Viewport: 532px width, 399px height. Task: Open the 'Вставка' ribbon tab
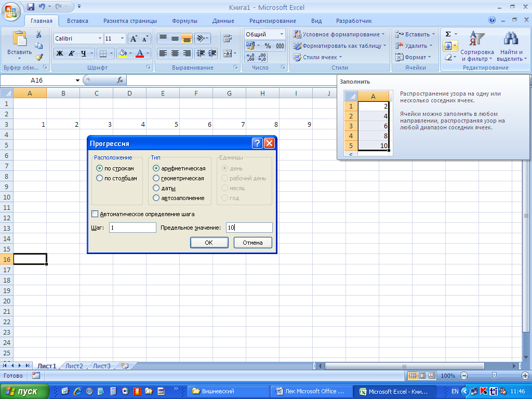point(77,21)
